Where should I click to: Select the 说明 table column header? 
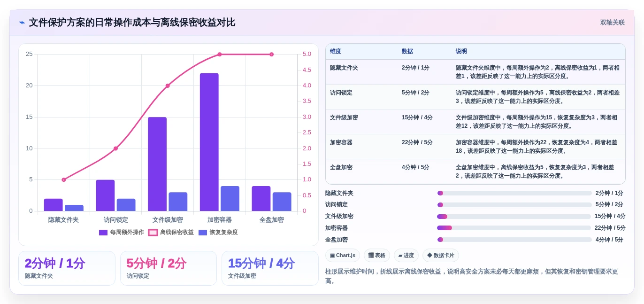(461, 52)
